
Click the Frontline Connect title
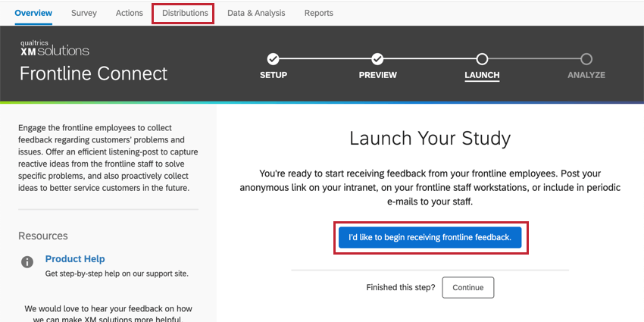click(x=94, y=74)
